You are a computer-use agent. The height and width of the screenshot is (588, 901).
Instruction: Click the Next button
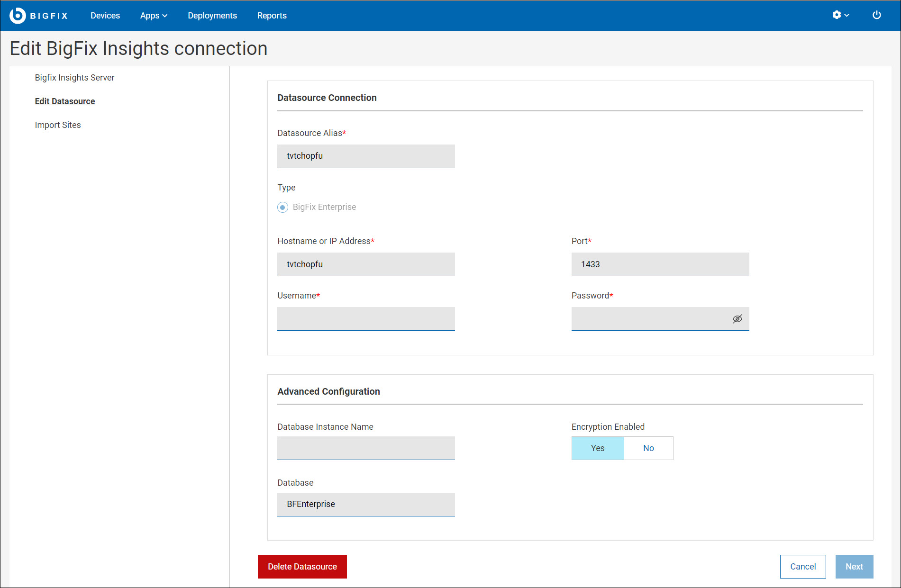point(854,567)
